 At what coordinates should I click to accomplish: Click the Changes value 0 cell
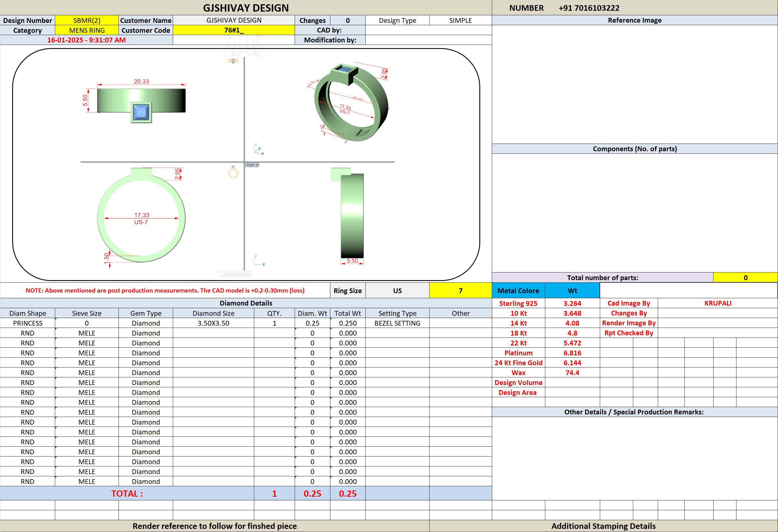(x=348, y=20)
